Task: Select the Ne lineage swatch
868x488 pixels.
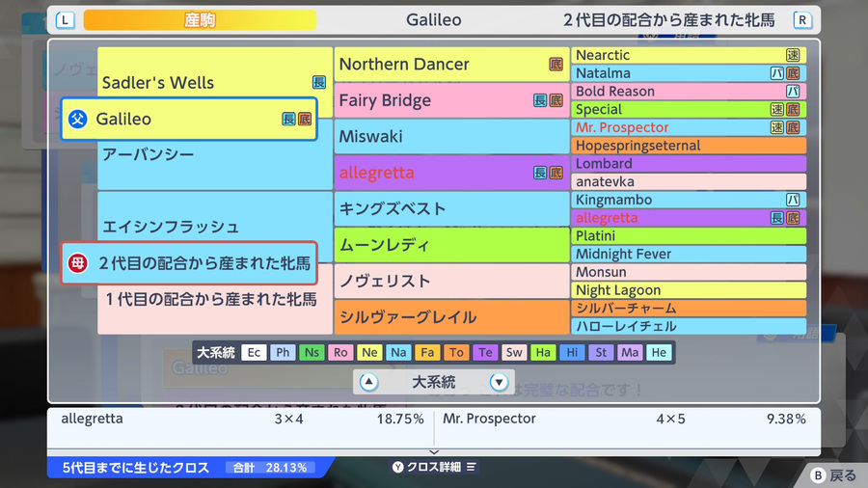Action: point(369,352)
